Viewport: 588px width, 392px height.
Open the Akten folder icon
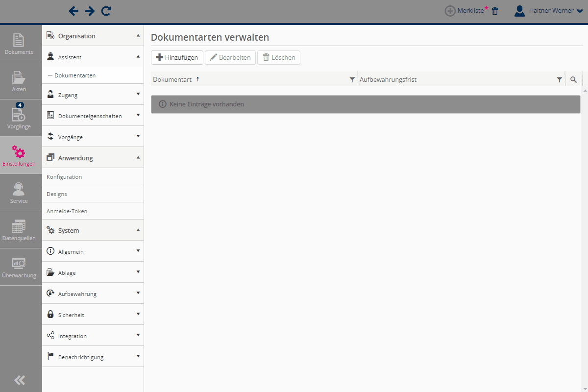coord(19,81)
